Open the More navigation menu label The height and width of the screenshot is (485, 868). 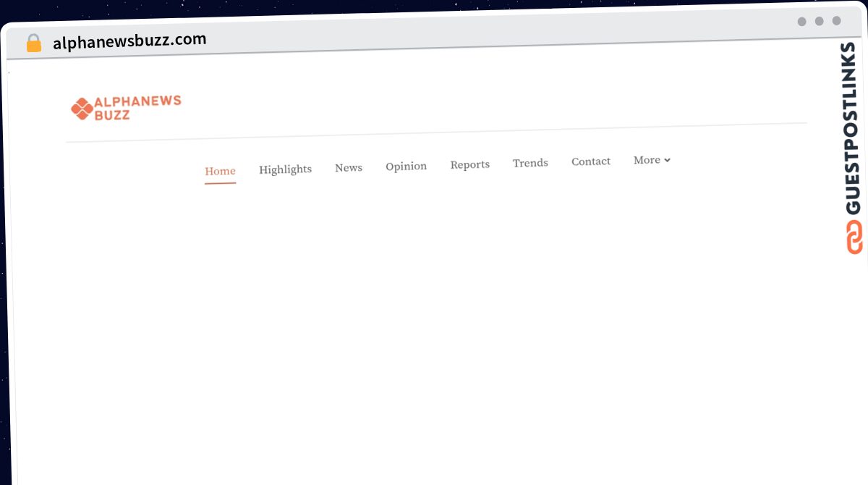click(647, 160)
